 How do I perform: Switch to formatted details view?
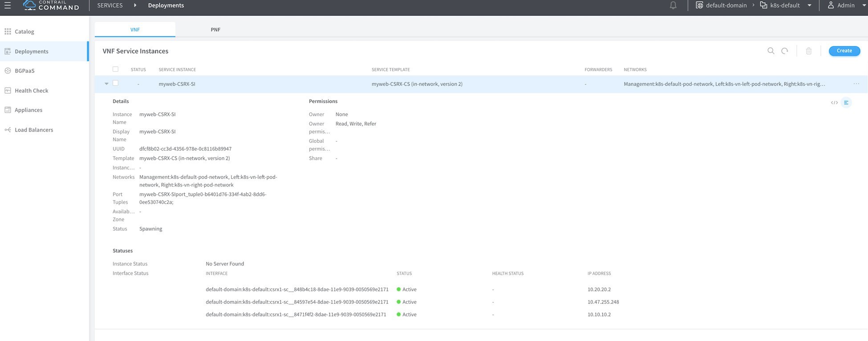coord(846,103)
